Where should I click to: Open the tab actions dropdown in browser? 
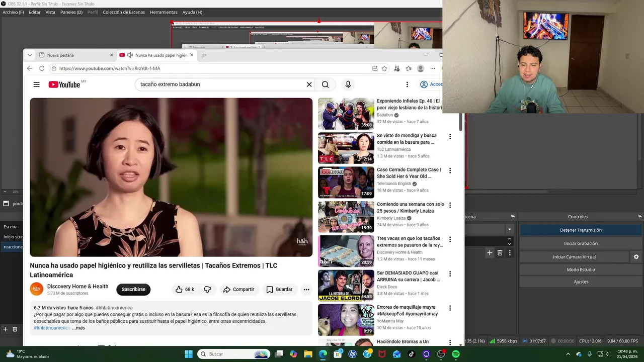click(30, 55)
